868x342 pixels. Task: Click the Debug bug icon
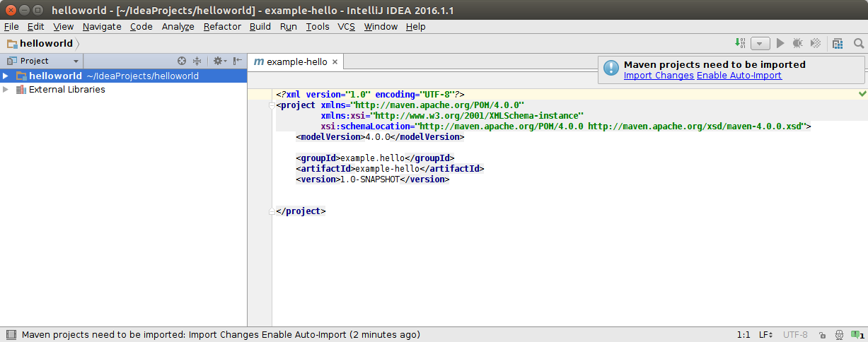(x=798, y=43)
